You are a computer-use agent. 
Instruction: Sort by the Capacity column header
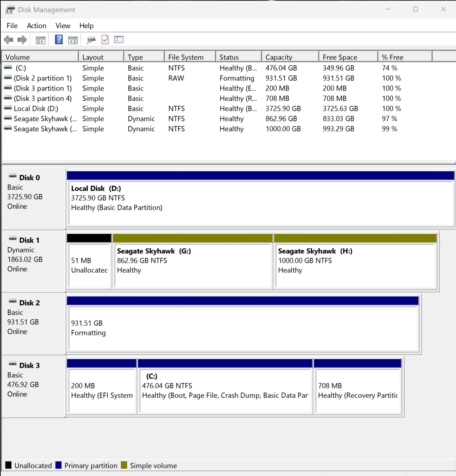tap(290, 57)
